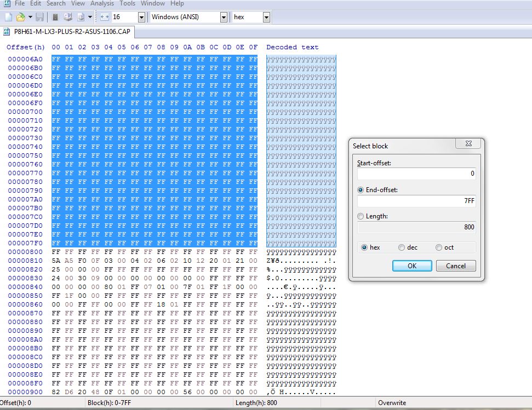Click the bytes-per-row width arrows icon
The image size is (532, 410).
coord(105,17)
